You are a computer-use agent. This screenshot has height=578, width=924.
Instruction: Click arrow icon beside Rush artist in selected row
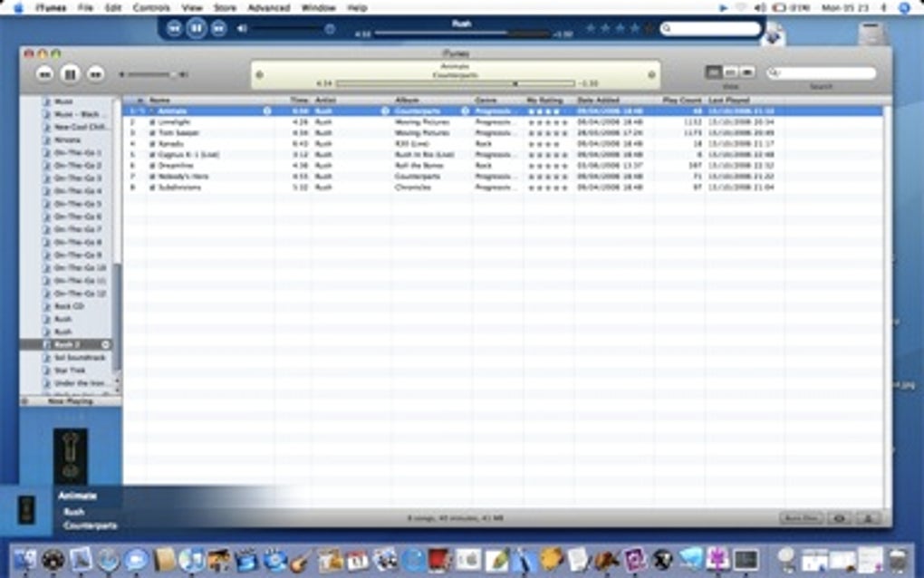[x=385, y=111]
